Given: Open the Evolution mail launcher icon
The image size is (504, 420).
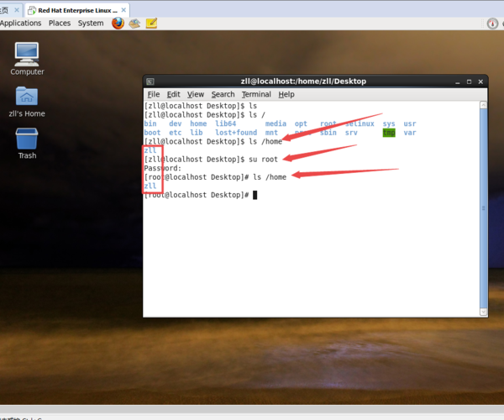Looking at the screenshot, I should pos(134,23).
